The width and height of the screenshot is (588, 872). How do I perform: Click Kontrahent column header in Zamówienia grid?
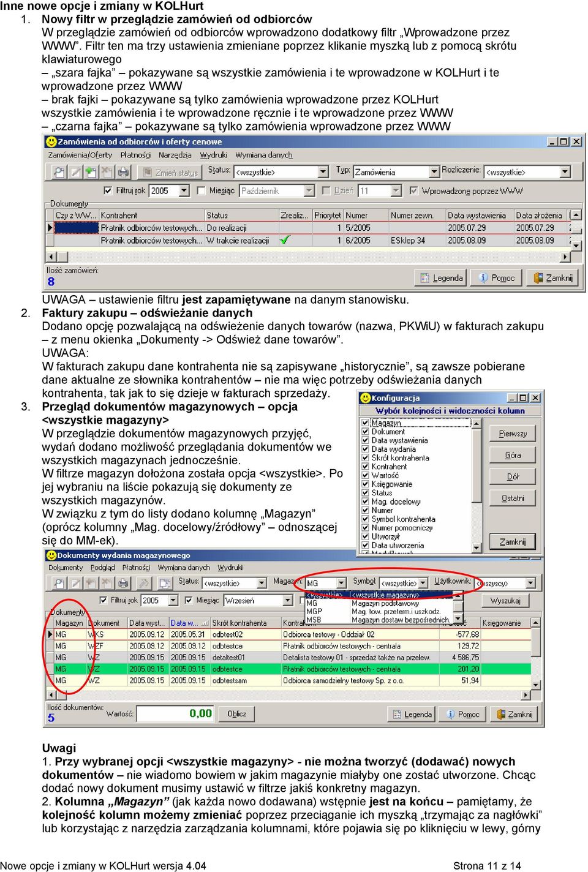151,216
